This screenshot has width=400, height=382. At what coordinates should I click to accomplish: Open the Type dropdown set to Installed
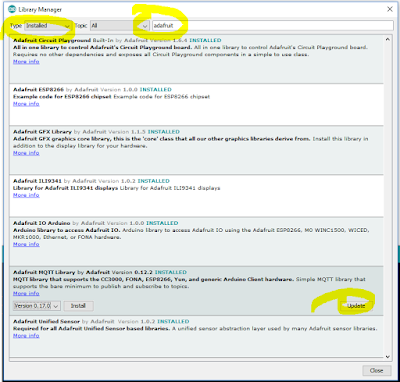click(48, 26)
